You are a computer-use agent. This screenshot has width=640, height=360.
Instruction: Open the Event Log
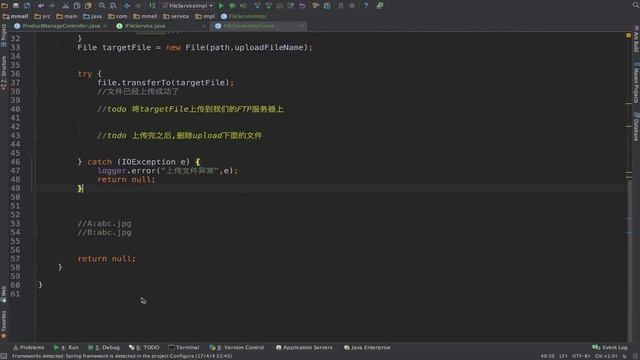610,347
